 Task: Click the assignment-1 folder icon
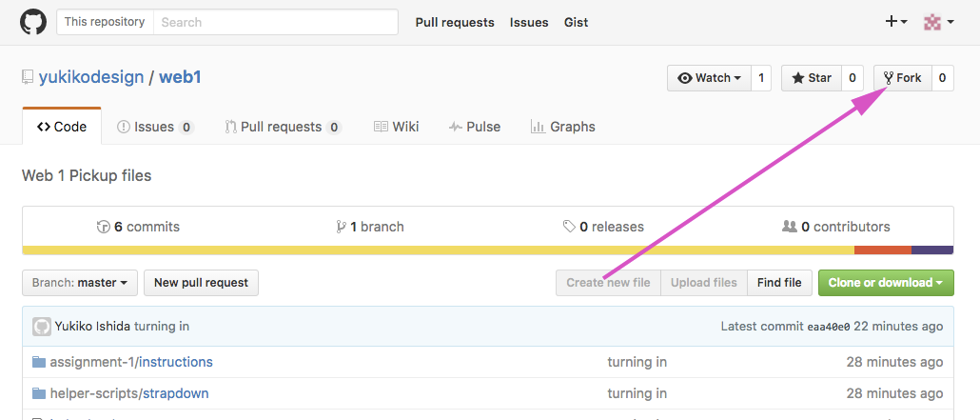click(39, 362)
